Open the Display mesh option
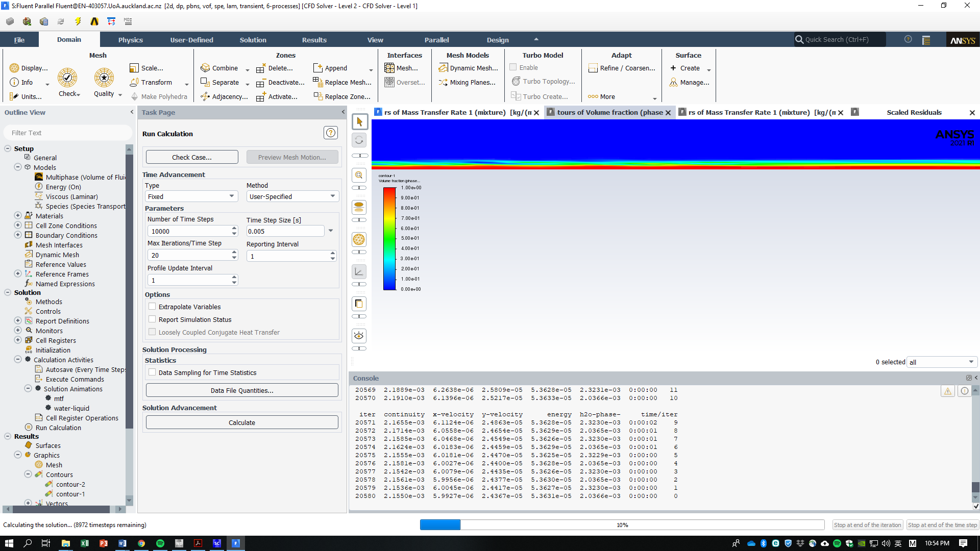Image resolution: width=980 pixels, height=551 pixels. click(29, 68)
